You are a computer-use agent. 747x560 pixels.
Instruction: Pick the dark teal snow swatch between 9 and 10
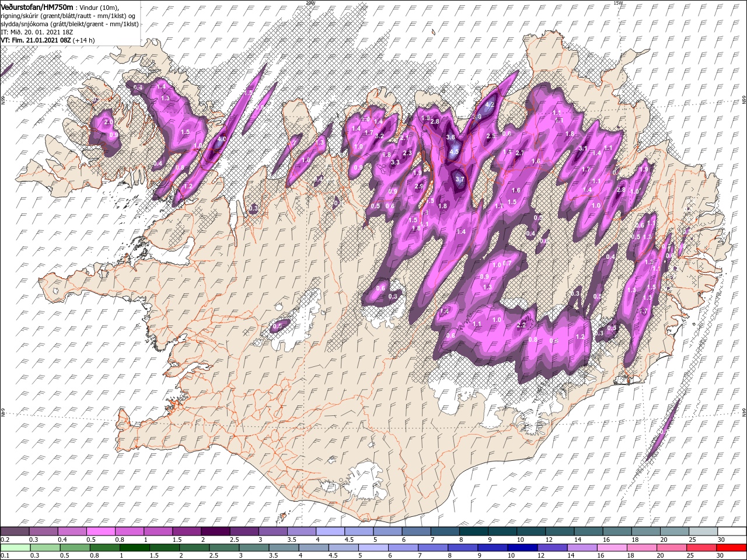click(x=502, y=531)
